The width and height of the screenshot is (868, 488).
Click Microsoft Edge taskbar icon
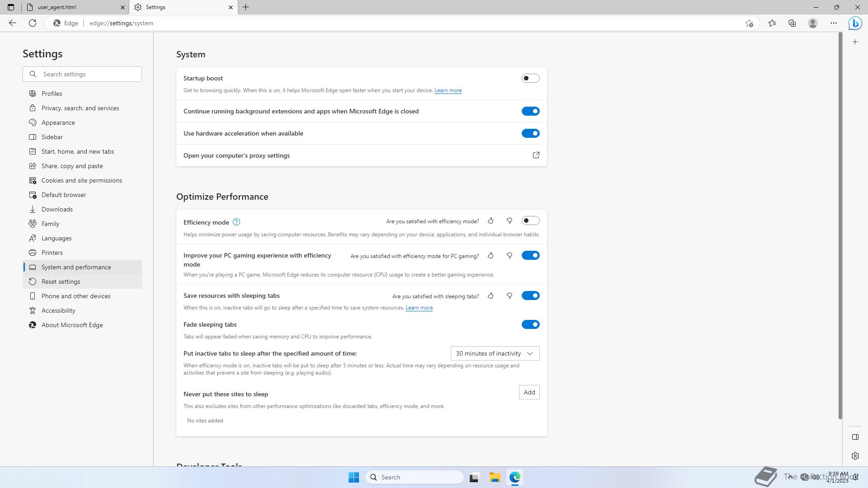click(x=515, y=477)
